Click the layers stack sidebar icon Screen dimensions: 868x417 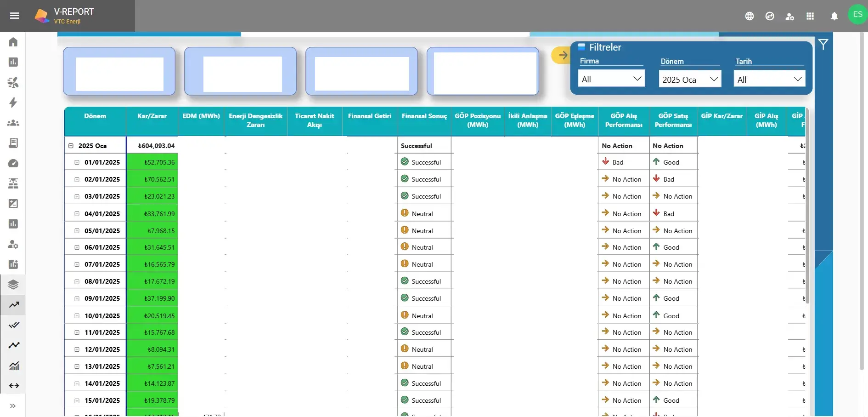tap(13, 285)
